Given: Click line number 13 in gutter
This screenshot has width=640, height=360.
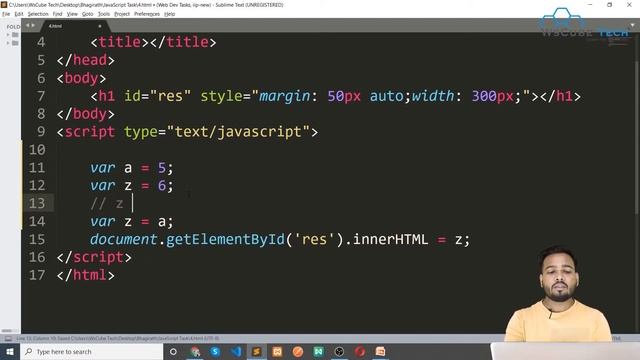Looking at the screenshot, I should (x=37, y=203).
